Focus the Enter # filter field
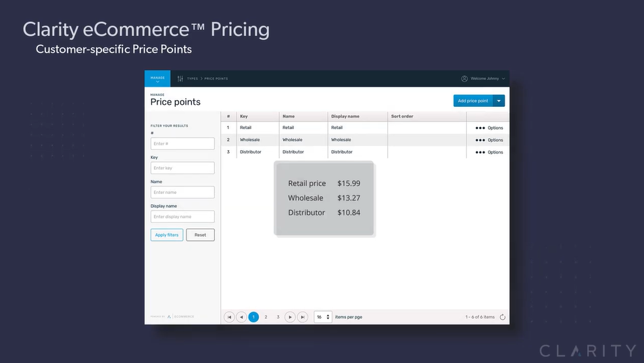 point(182,144)
